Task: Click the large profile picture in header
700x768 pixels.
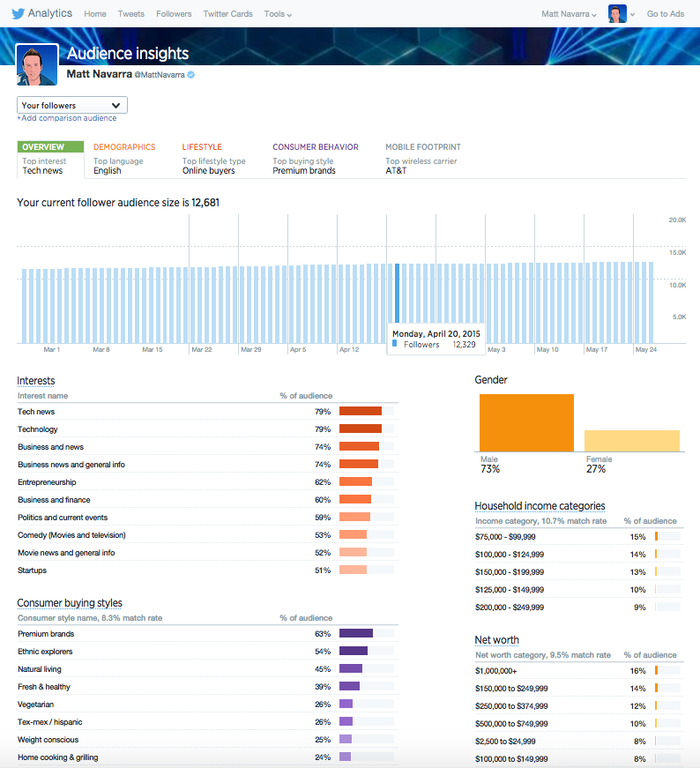Action: click(38, 65)
